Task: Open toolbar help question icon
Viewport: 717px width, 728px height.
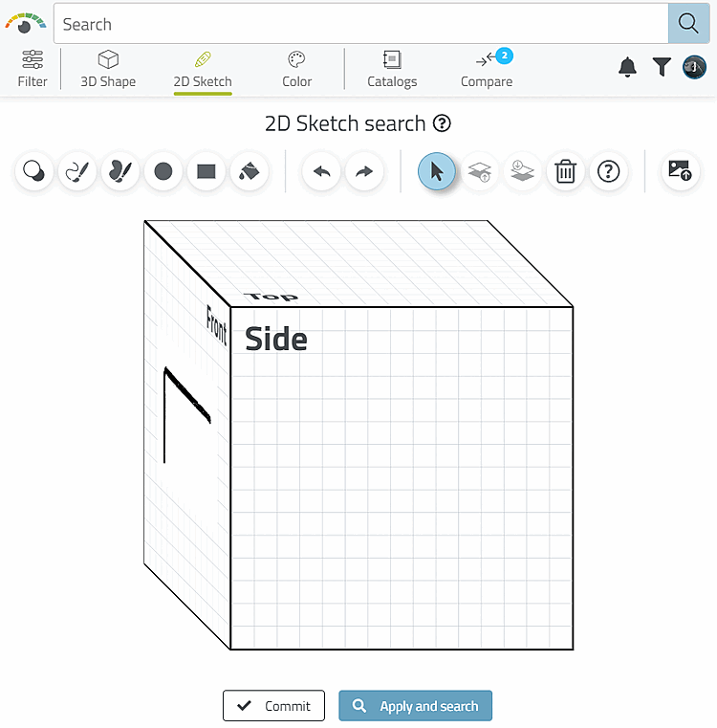Action: (x=608, y=172)
